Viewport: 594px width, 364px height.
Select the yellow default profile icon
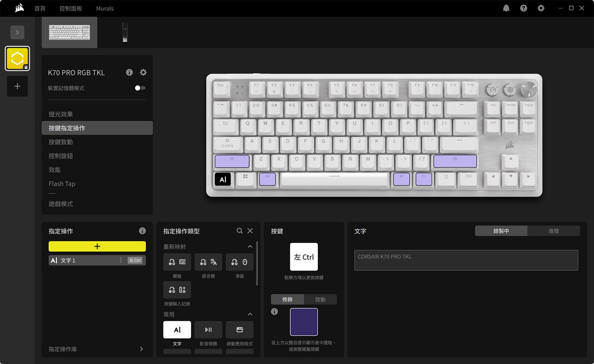click(17, 59)
